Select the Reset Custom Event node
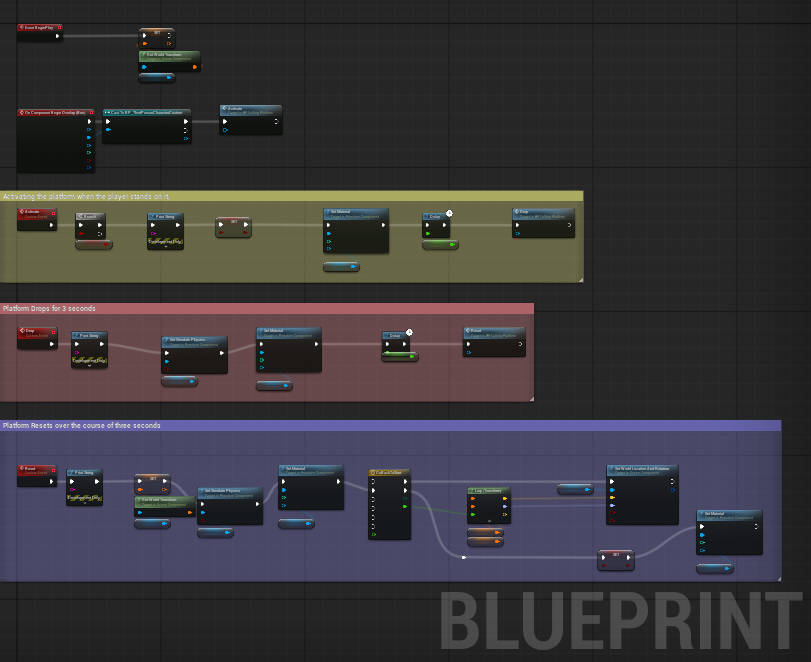The height and width of the screenshot is (662, 811). tap(37, 476)
